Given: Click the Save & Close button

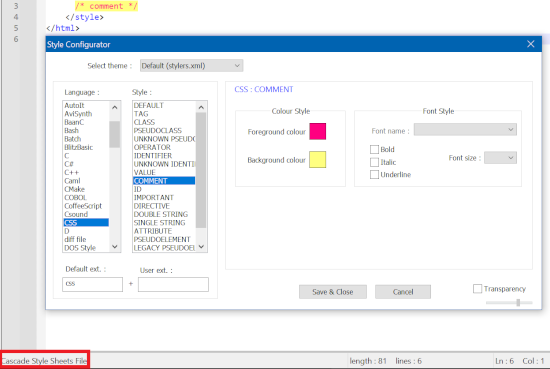Looking at the screenshot, I should pos(333,292).
